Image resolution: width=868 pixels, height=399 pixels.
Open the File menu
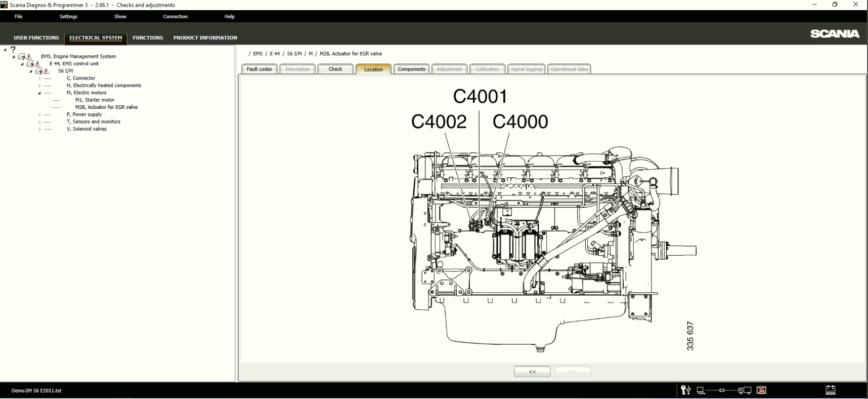(x=19, y=17)
